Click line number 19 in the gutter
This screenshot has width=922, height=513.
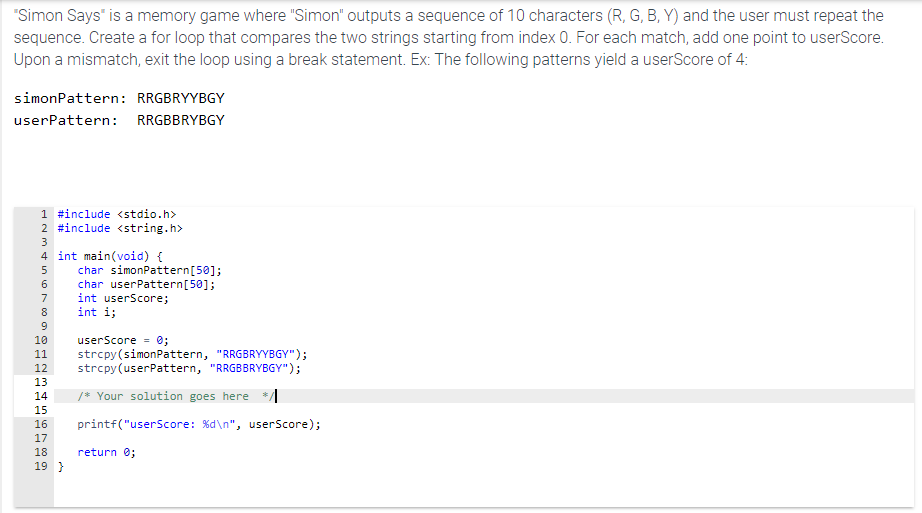click(41, 467)
